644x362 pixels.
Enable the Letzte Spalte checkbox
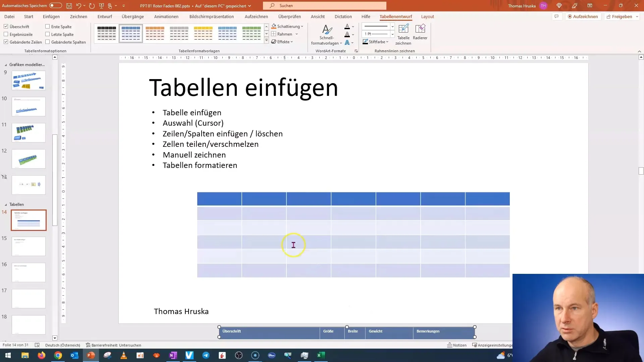pyautogui.click(x=48, y=34)
